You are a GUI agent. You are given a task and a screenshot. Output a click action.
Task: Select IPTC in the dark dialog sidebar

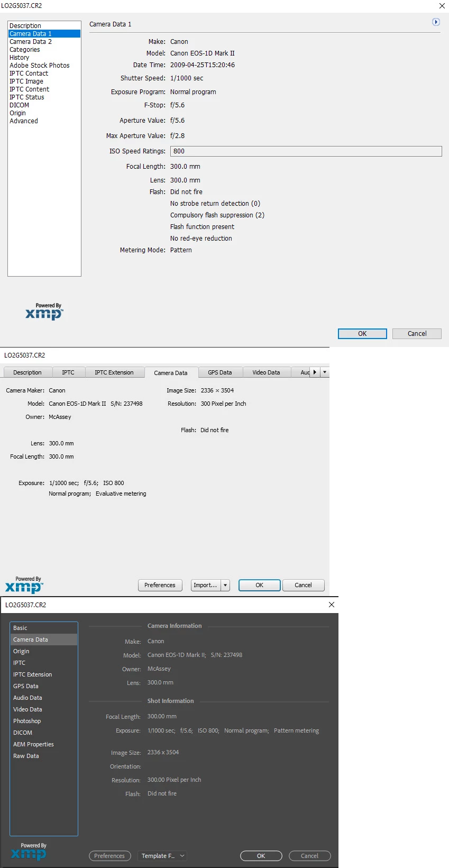point(44,663)
